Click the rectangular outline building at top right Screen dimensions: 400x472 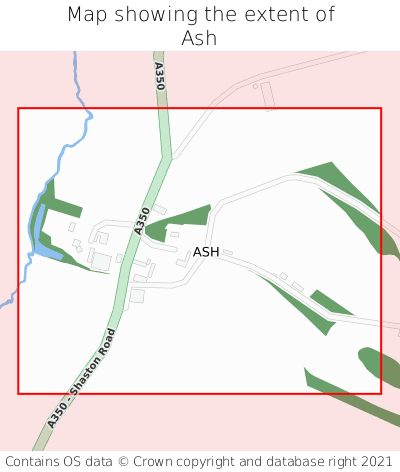268,96
